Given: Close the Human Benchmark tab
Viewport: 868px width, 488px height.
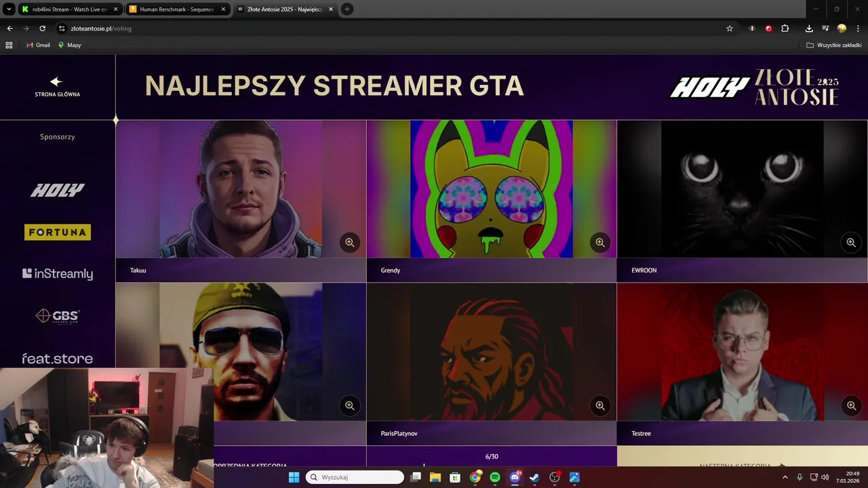Looking at the screenshot, I should (223, 9).
